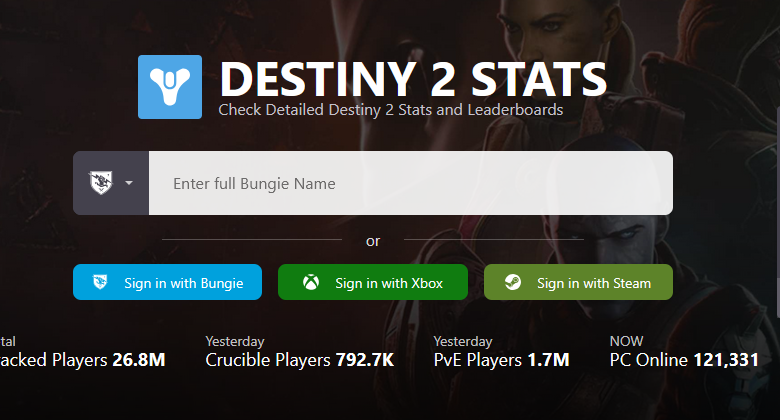780x420 pixels.
Task: Click the page vertical scrollbar on right
Action: click(x=778, y=211)
